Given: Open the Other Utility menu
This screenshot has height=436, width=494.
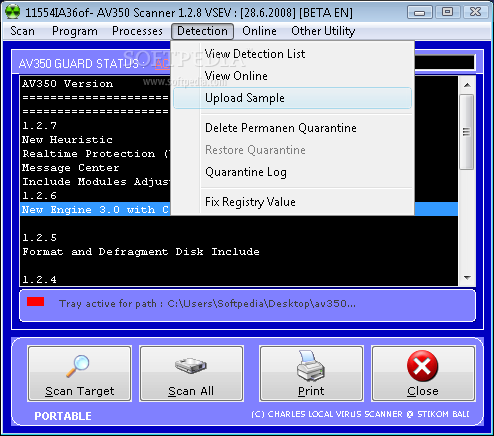Looking at the screenshot, I should point(323,31).
